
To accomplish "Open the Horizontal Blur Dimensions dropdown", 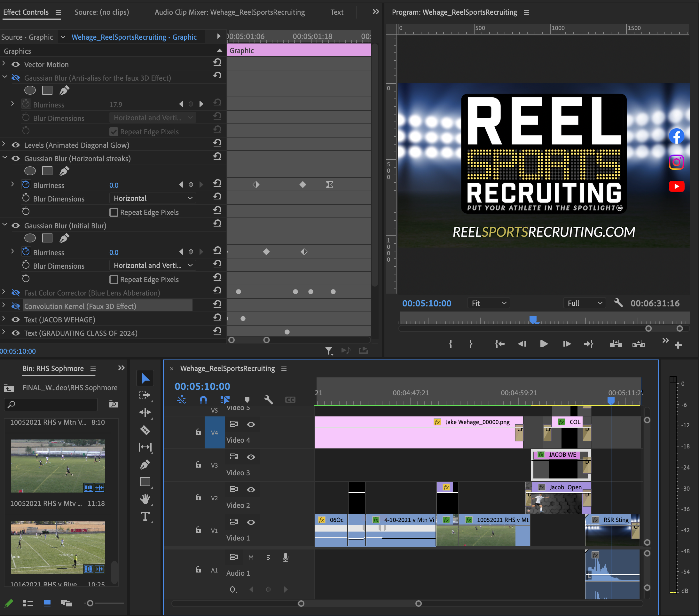I will click(x=153, y=198).
